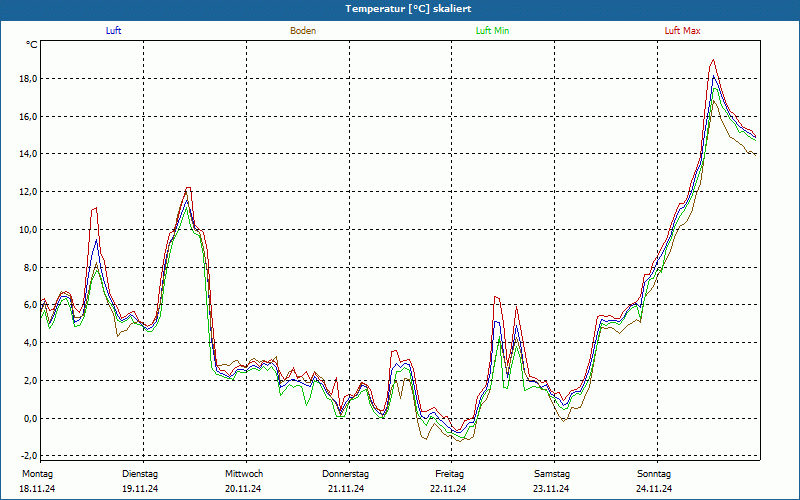This screenshot has width=800, height=500.
Task: Click the date '23.11.24'
Action: (x=551, y=489)
